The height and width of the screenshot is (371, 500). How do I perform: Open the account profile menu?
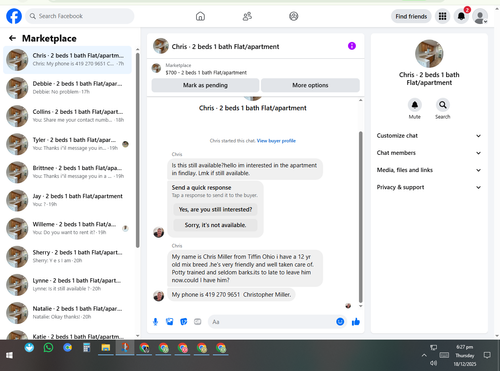[480, 17]
